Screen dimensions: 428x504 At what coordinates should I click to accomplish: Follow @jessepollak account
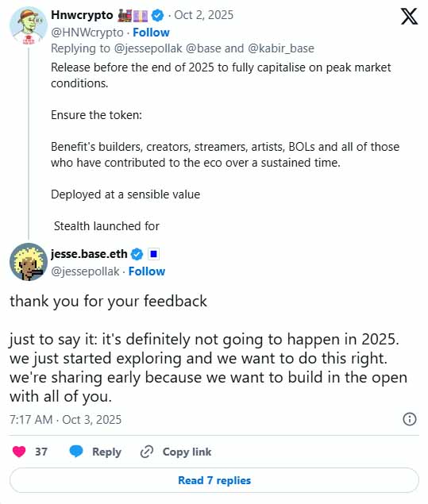[147, 271]
